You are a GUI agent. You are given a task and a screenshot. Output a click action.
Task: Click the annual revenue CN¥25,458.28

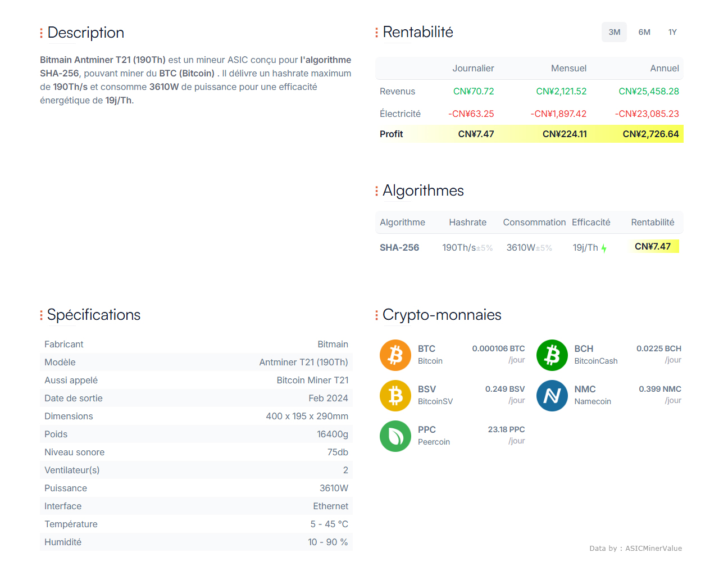649,91
